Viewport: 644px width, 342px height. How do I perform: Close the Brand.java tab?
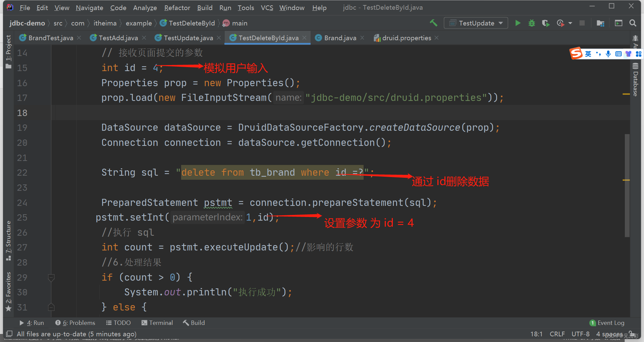click(x=362, y=38)
